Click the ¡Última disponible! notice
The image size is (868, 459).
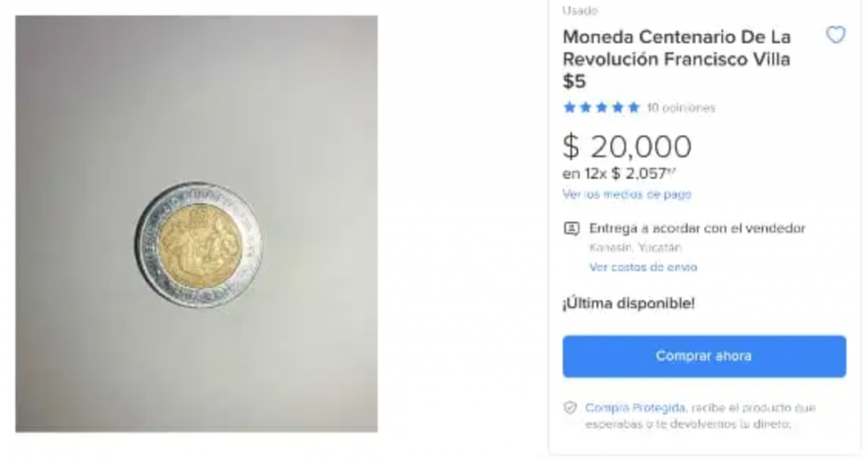pyautogui.click(x=628, y=303)
